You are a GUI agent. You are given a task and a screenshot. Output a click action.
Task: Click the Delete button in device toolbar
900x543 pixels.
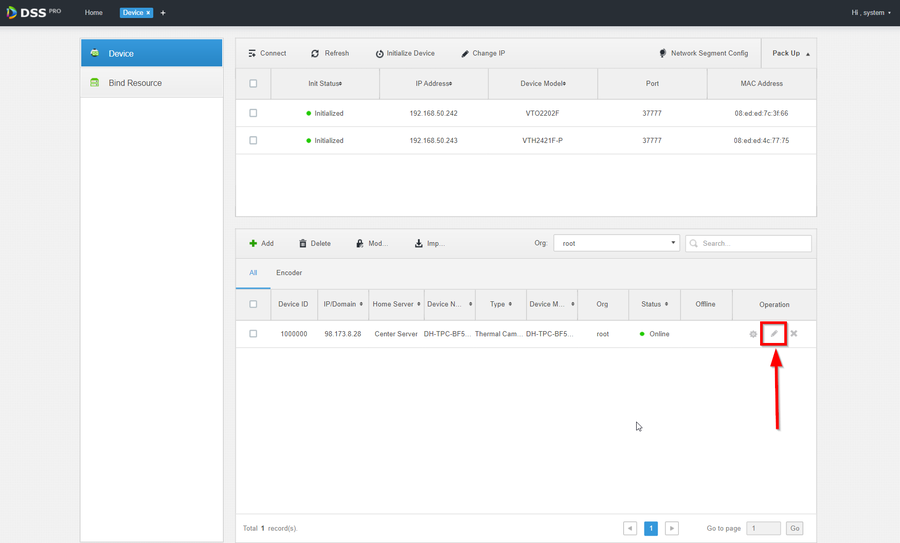pos(314,243)
